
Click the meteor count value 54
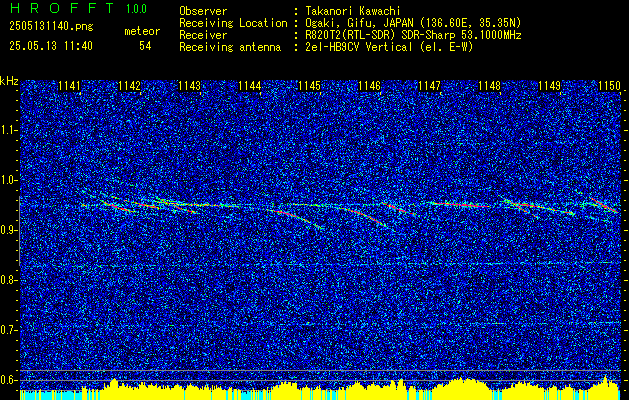click(145, 46)
